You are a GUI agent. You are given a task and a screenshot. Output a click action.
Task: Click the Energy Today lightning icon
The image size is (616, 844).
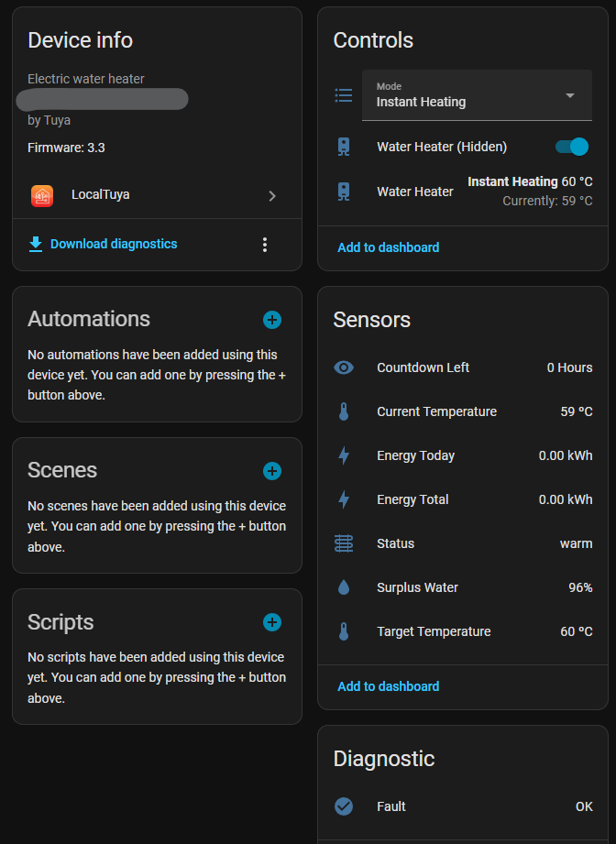tap(344, 455)
